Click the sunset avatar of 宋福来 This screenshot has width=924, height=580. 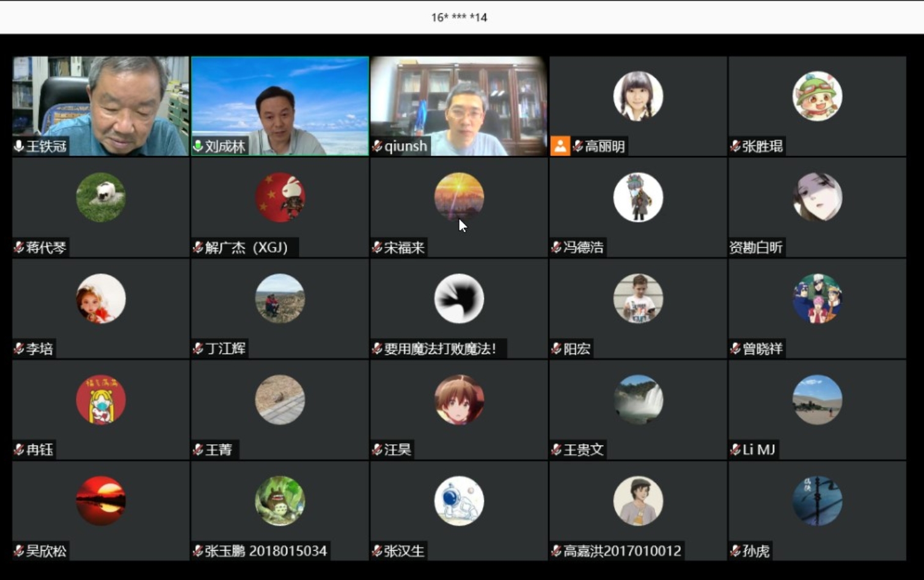[459, 197]
